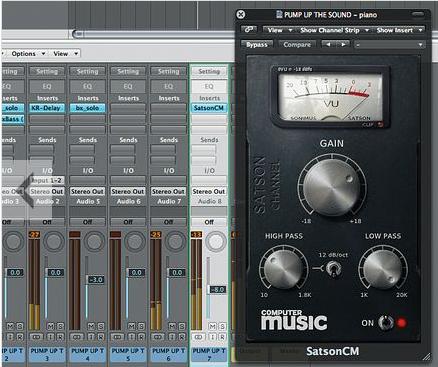Mute the Audio 8 piano channel

pyautogui.click(x=212, y=326)
